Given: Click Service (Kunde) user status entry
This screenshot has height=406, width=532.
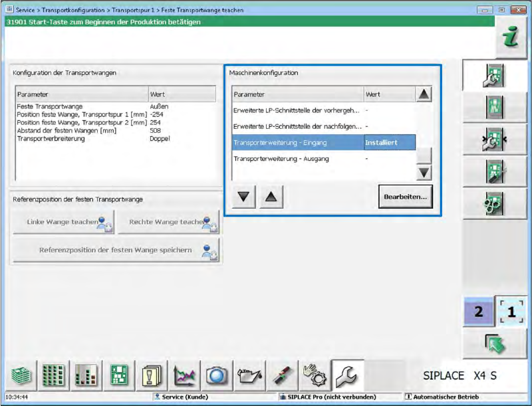Looking at the screenshot, I should tap(181, 397).
